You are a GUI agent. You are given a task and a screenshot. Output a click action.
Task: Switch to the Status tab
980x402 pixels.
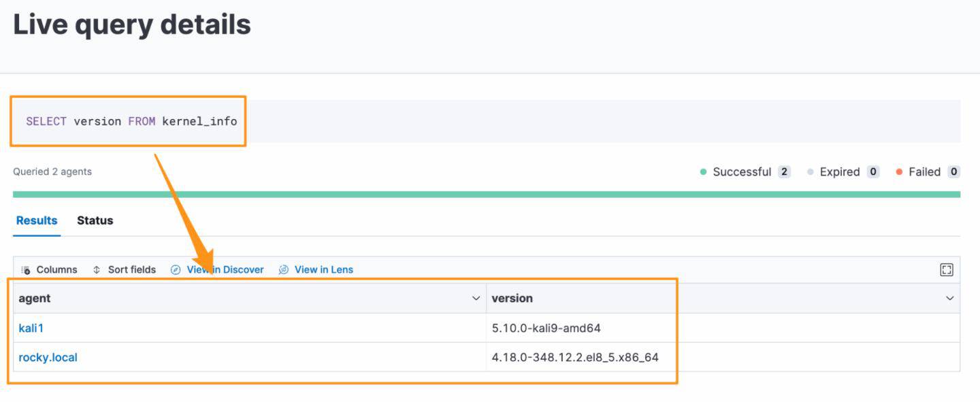point(95,220)
